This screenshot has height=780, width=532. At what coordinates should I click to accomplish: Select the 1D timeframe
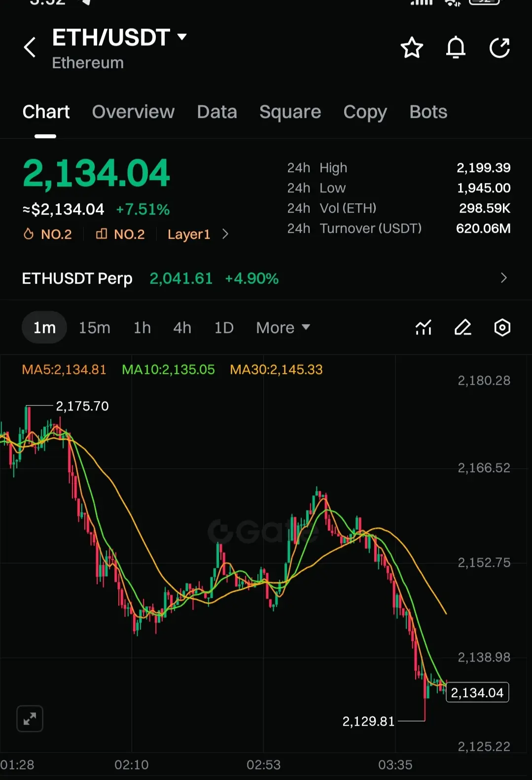[x=224, y=328]
